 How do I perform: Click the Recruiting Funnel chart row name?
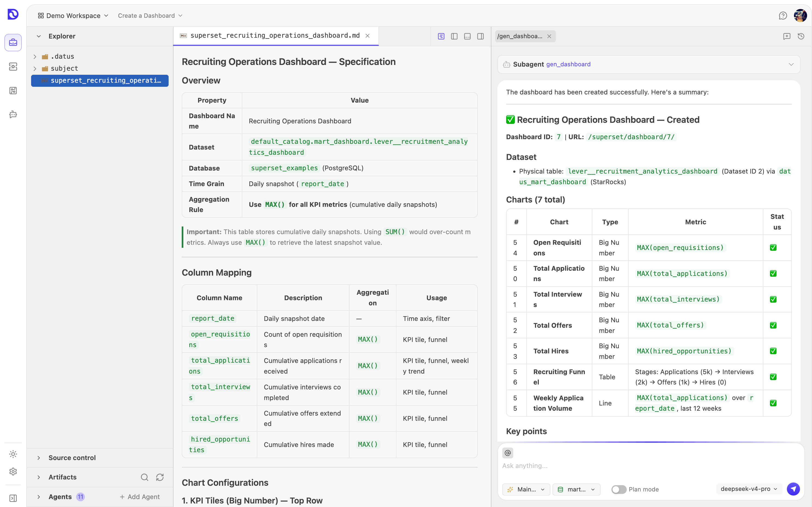coord(559,377)
